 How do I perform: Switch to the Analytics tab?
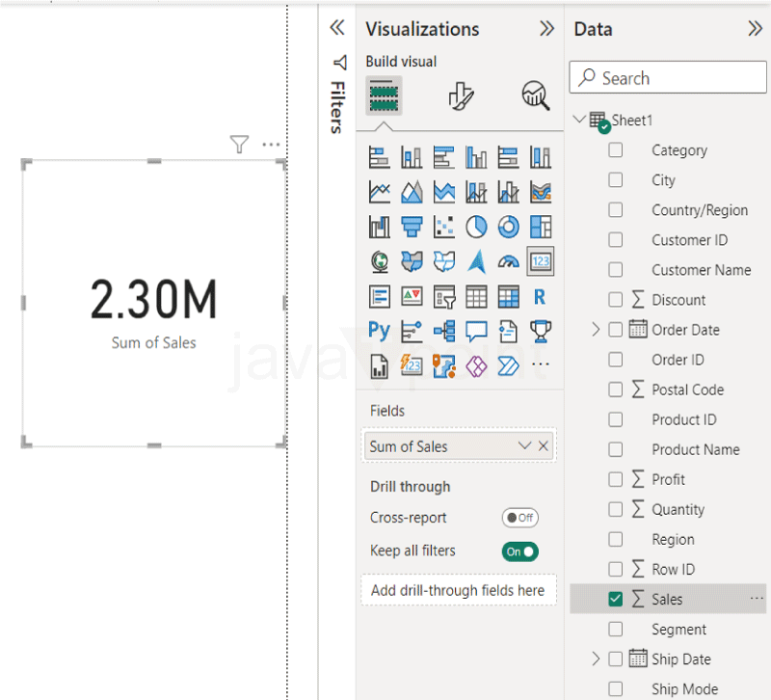pos(536,95)
